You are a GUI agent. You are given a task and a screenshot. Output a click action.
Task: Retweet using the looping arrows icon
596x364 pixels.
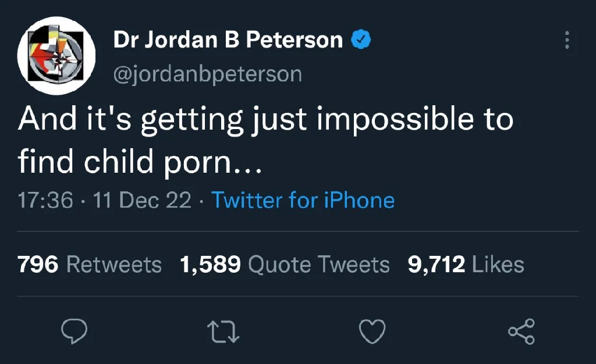point(223,332)
